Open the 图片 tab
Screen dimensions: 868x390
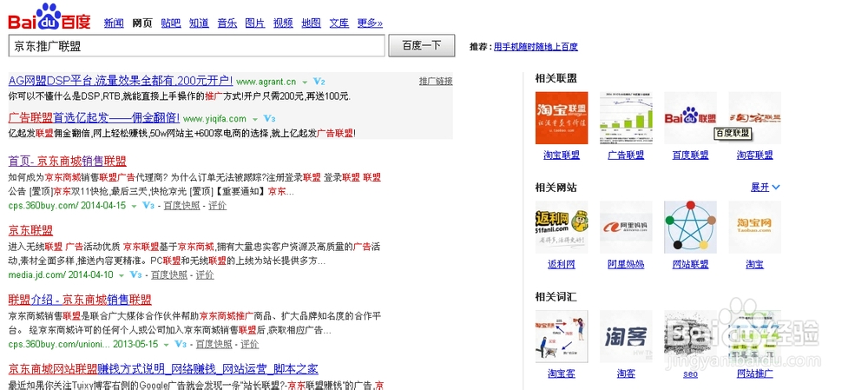coord(255,23)
